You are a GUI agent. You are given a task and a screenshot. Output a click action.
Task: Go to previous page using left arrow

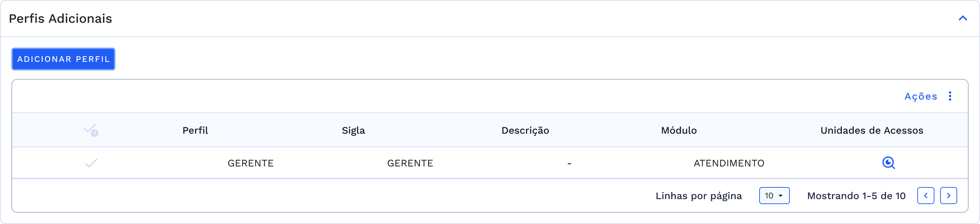click(926, 196)
